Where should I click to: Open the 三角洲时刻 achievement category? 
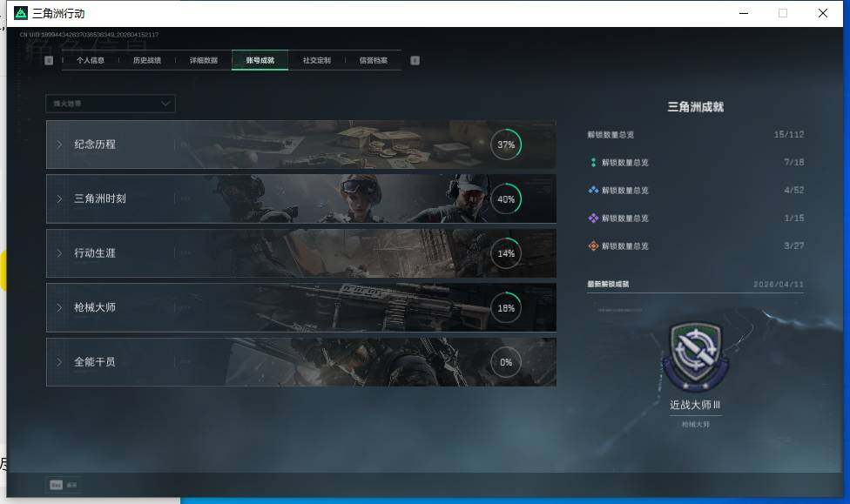(x=300, y=198)
